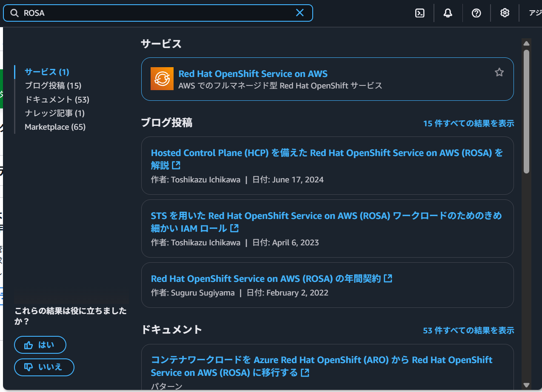Click the scrollbar down arrow
542x392 pixels.
pyautogui.click(x=526, y=385)
